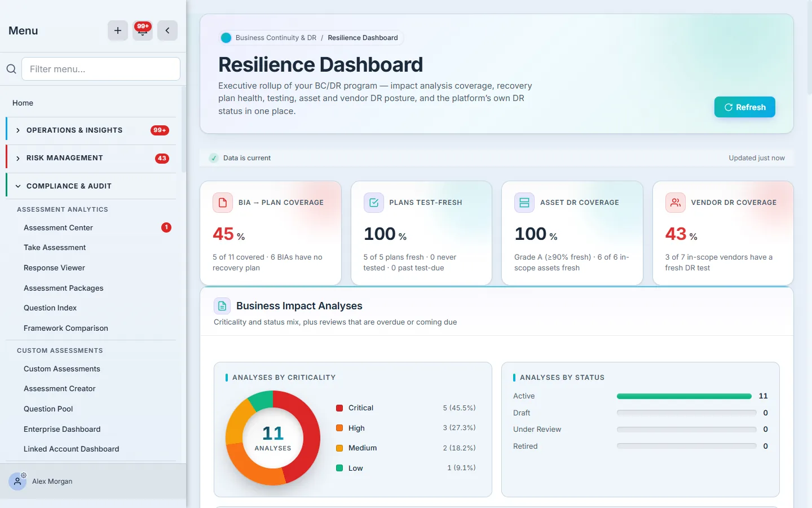This screenshot has height=508, width=812.
Task: Click 43 badge on Risk Management
Action: pos(162,159)
